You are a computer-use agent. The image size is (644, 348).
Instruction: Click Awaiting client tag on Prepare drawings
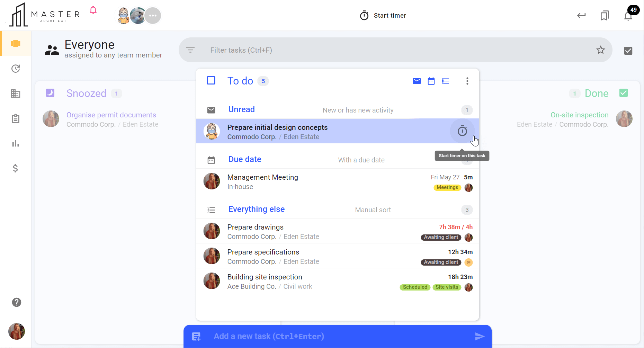pos(441,237)
